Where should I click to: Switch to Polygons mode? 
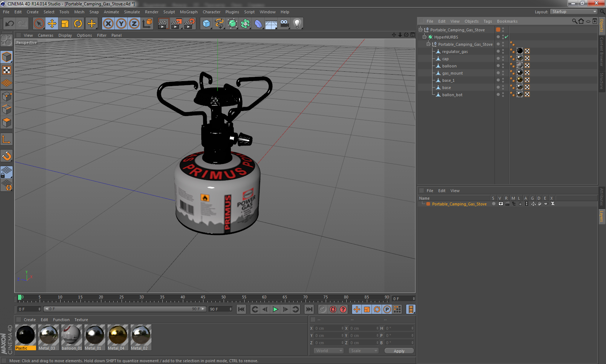coord(6,123)
